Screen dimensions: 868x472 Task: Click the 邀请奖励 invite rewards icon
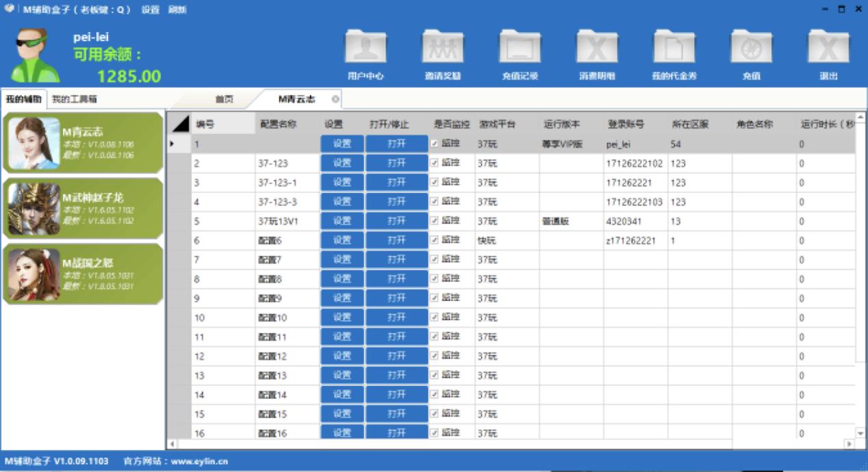[443, 49]
